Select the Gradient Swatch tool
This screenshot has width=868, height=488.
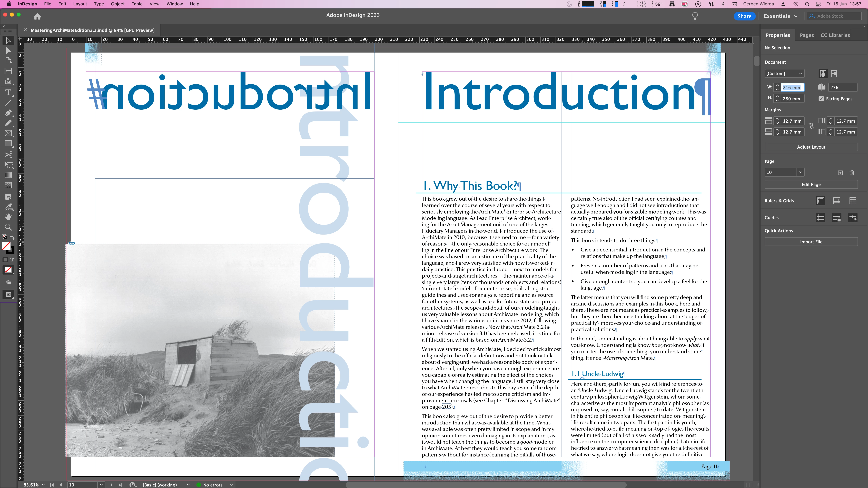[x=8, y=175]
